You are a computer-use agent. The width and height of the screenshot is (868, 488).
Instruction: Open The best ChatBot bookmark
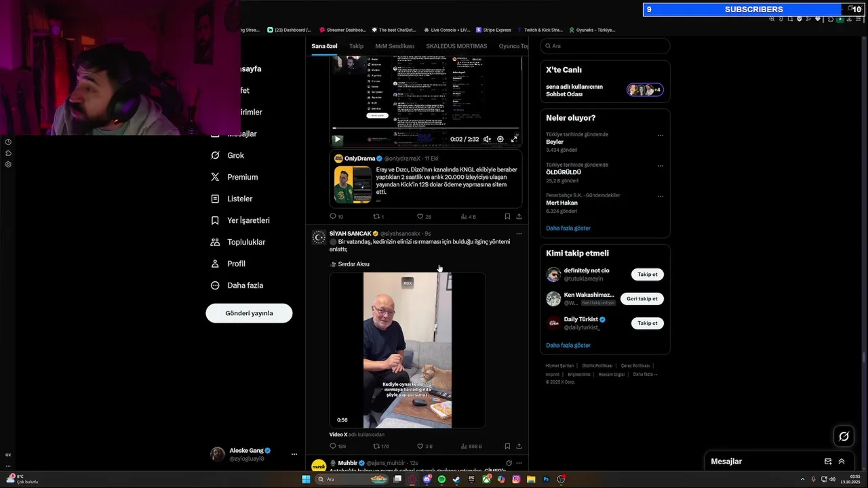(x=393, y=30)
